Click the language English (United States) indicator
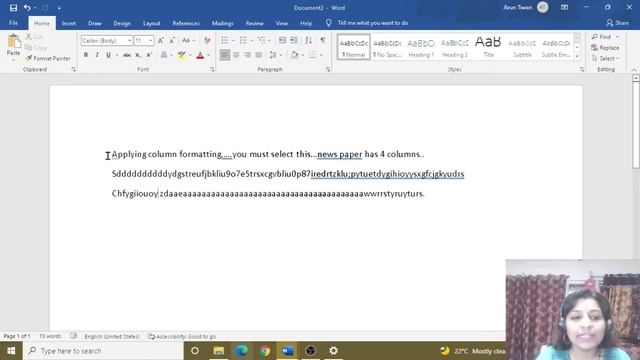 [111, 336]
